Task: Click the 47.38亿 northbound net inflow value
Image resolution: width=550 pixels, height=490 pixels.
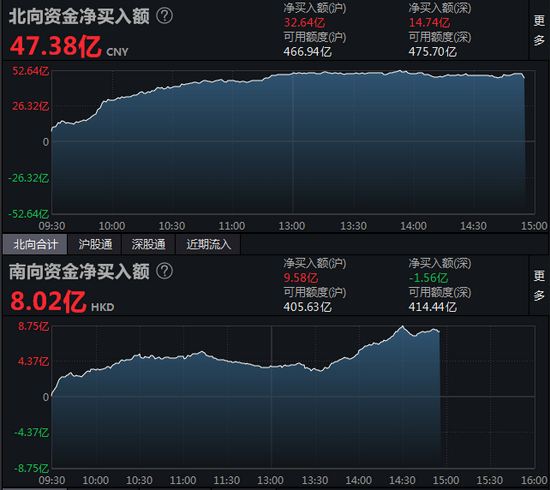Action: pos(56,46)
